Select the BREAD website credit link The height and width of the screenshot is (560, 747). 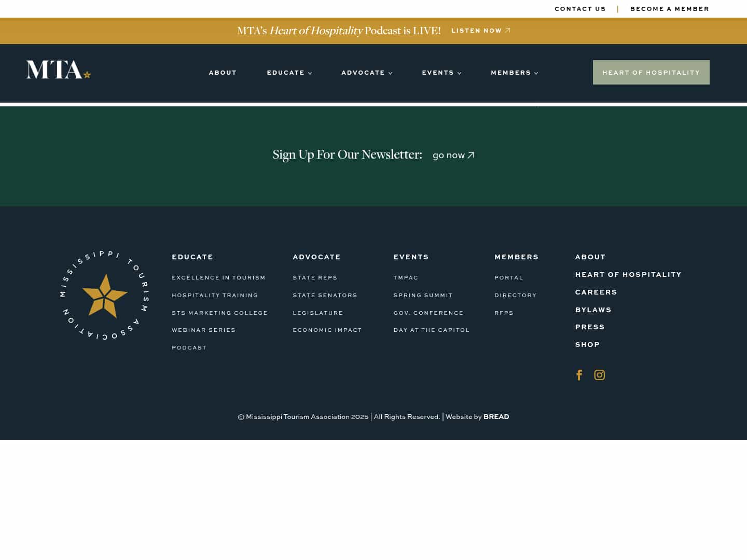(x=496, y=416)
